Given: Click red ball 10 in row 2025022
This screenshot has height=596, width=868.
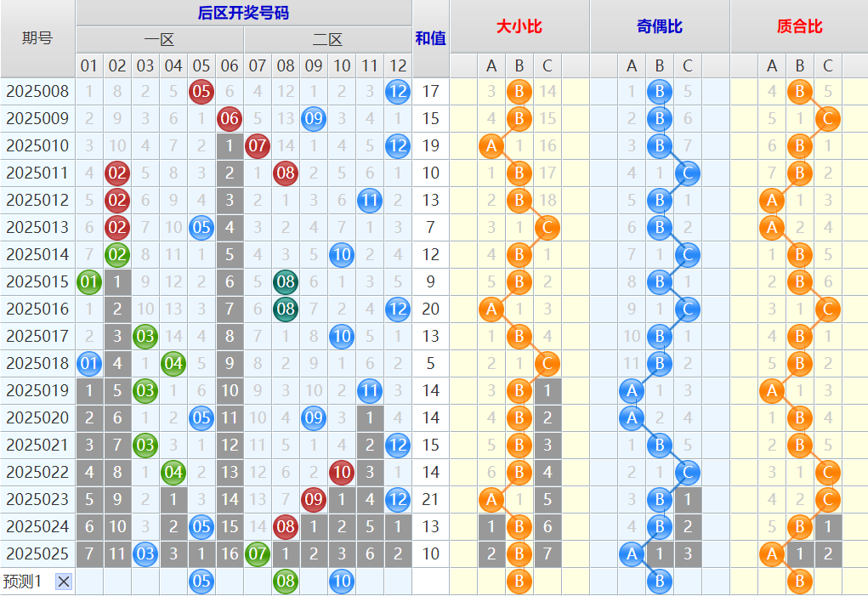Looking at the screenshot, I should [342, 472].
